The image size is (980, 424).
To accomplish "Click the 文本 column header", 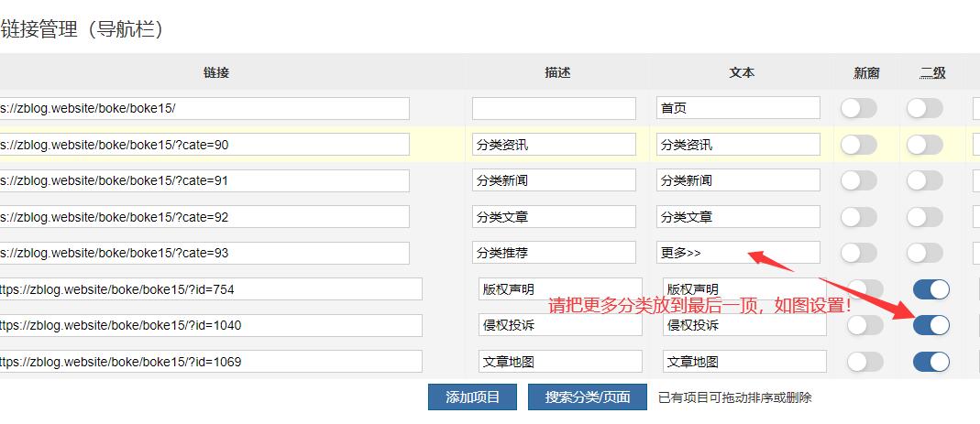I will click(x=742, y=72).
